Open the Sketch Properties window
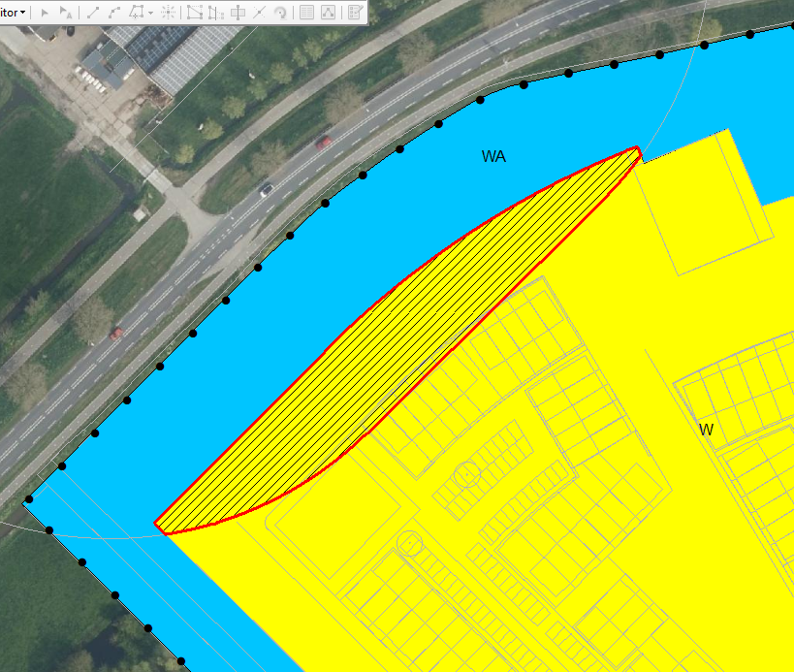 328,13
